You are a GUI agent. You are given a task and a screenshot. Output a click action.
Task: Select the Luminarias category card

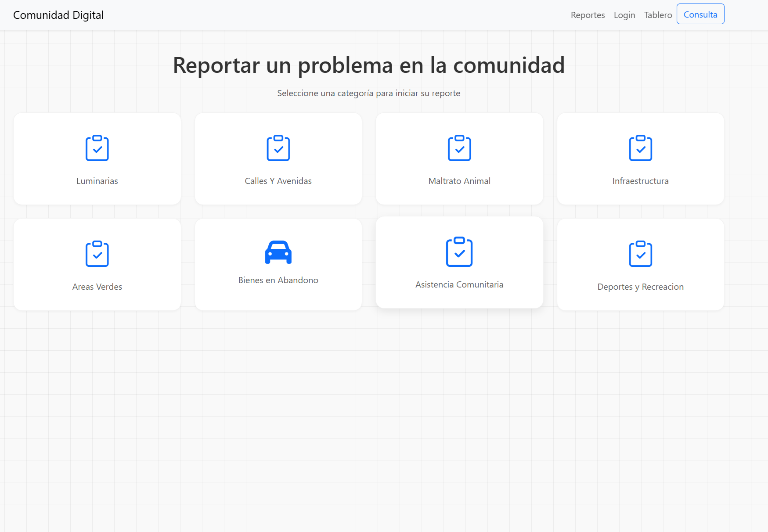click(97, 158)
